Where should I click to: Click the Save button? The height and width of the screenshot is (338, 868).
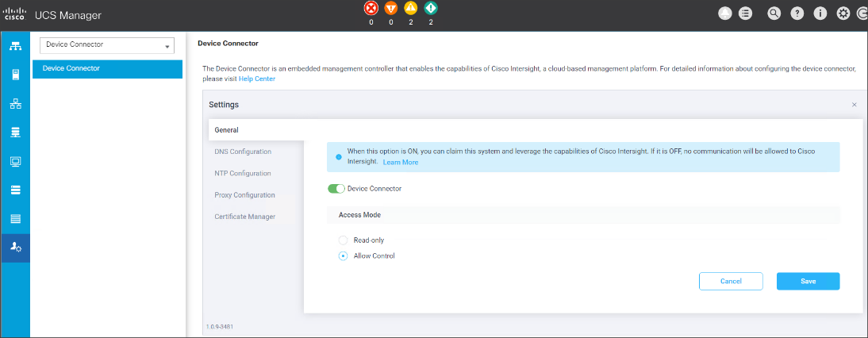click(808, 281)
